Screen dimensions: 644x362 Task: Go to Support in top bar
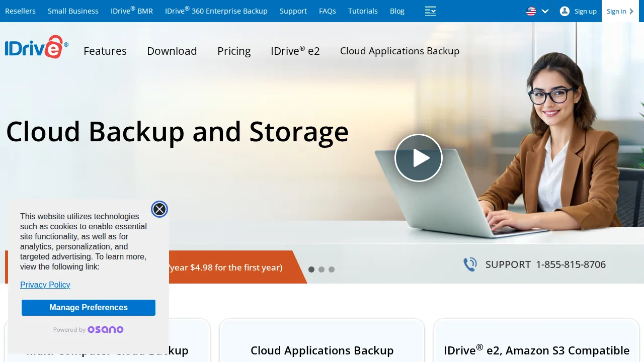(x=293, y=11)
